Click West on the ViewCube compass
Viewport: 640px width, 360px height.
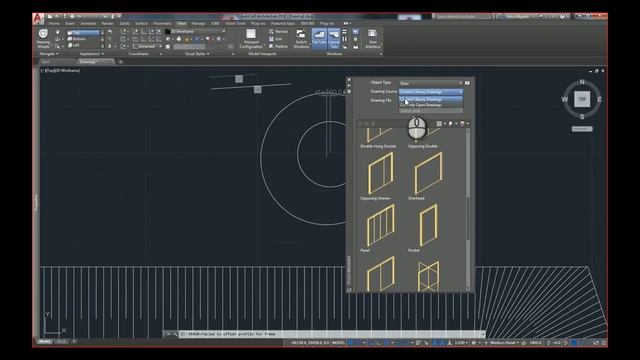(x=564, y=99)
